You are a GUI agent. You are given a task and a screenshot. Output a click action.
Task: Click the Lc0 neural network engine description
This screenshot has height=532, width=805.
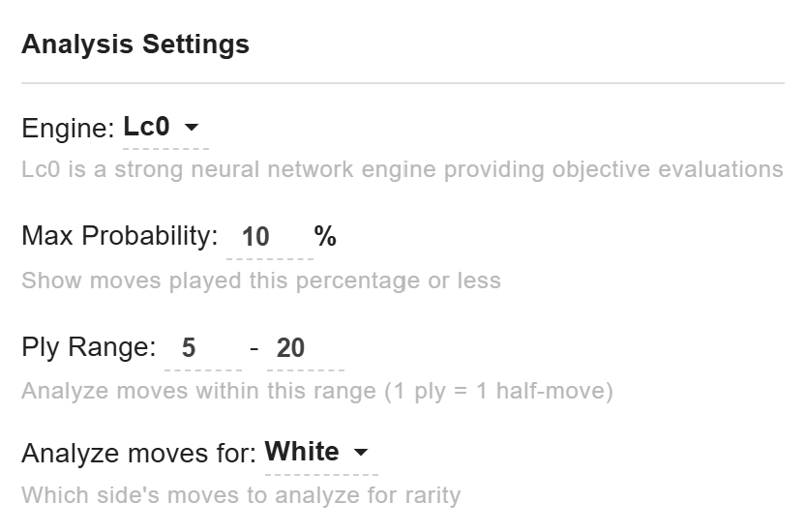[402, 170]
